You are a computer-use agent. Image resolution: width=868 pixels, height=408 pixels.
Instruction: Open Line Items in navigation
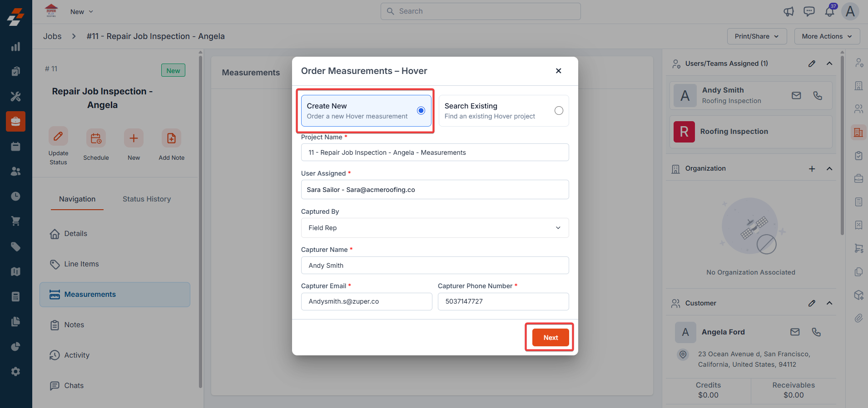point(115,264)
